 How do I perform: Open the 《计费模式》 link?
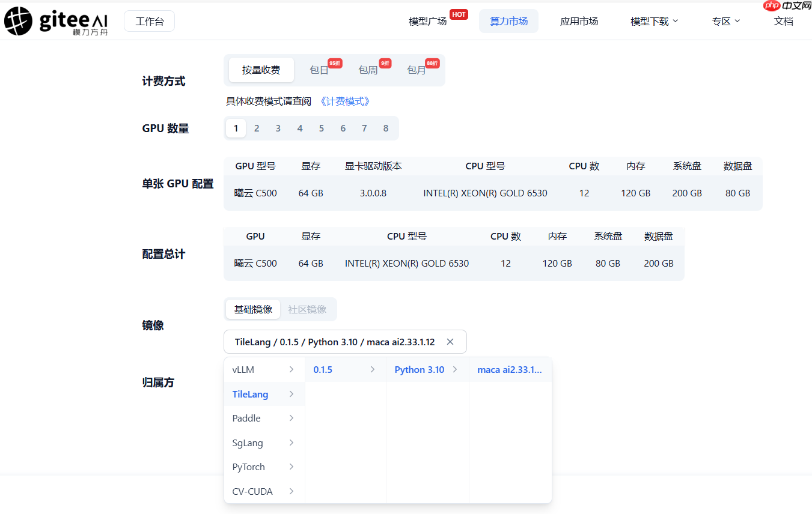coord(344,101)
